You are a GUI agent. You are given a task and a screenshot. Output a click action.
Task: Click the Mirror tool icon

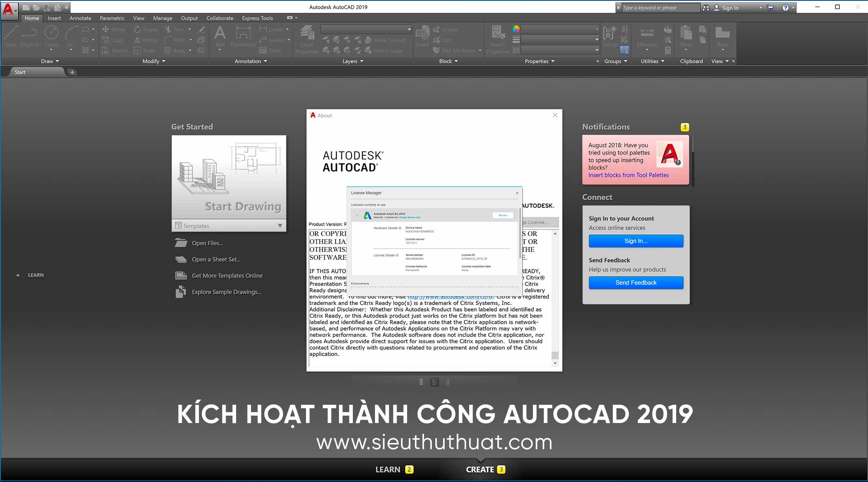137,40
